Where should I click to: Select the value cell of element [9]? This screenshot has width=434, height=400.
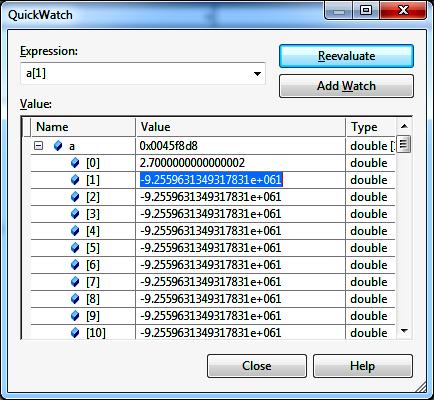click(240, 316)
